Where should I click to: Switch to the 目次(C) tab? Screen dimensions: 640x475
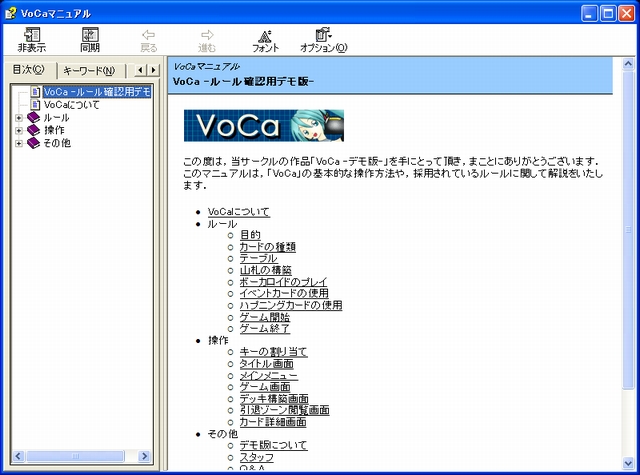29,70
